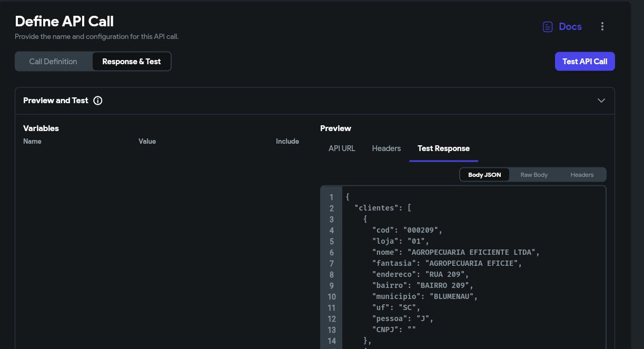Screen dimensions: 644x349
Task: Collapse the Preview and Test section
Action: pyautogui.click(x=601, y=101)
